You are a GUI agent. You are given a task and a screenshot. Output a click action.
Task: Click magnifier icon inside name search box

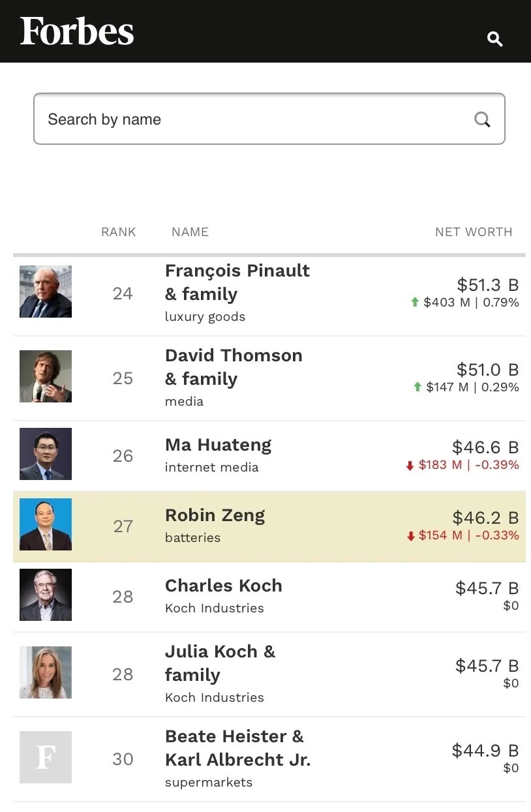click(482, 119)
